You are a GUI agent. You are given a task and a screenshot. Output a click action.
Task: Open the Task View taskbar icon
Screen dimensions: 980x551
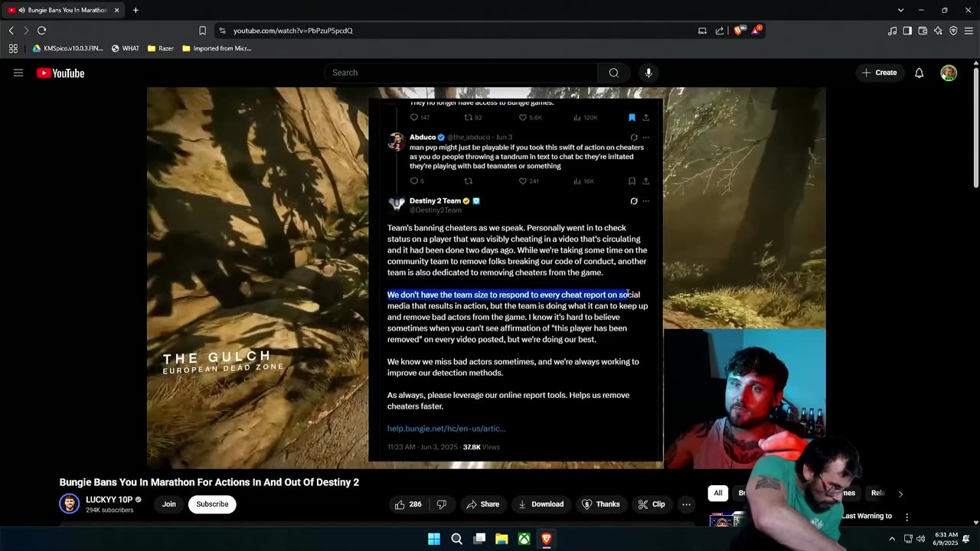479,539
